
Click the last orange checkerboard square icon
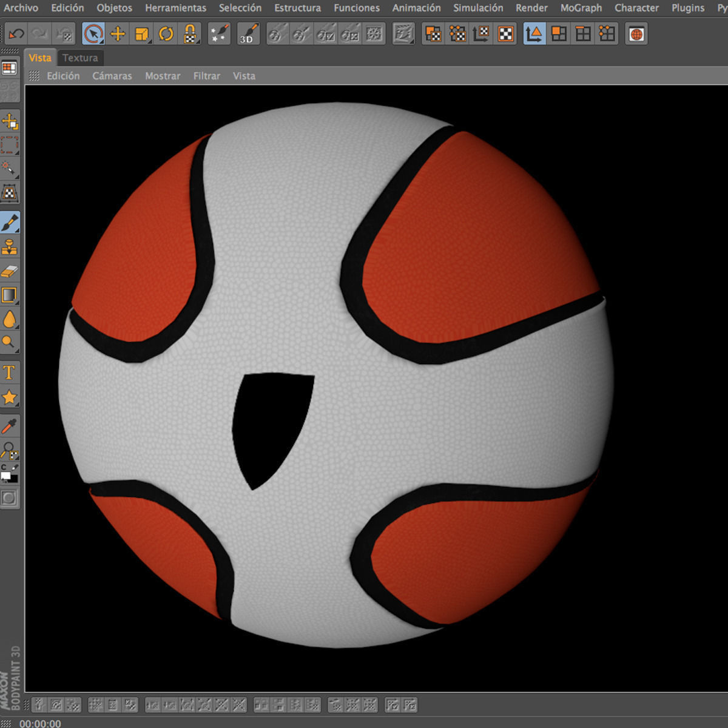506,34
